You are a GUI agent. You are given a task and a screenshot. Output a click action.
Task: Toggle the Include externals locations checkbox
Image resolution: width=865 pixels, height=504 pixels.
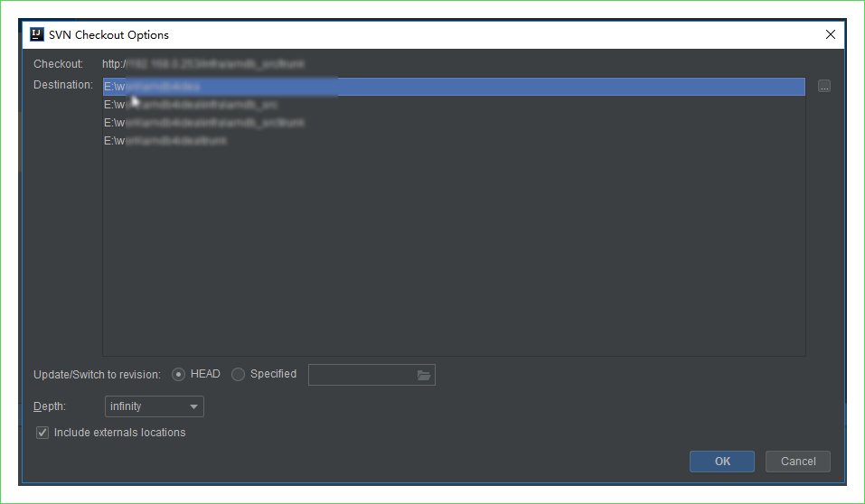click(x=42, y=433)
